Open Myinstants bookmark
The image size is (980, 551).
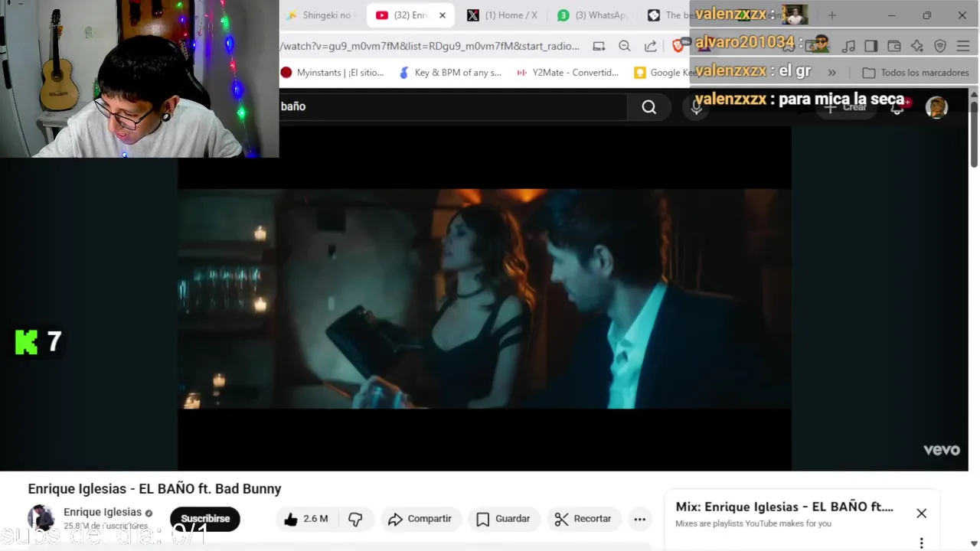(x=332, y=73)
